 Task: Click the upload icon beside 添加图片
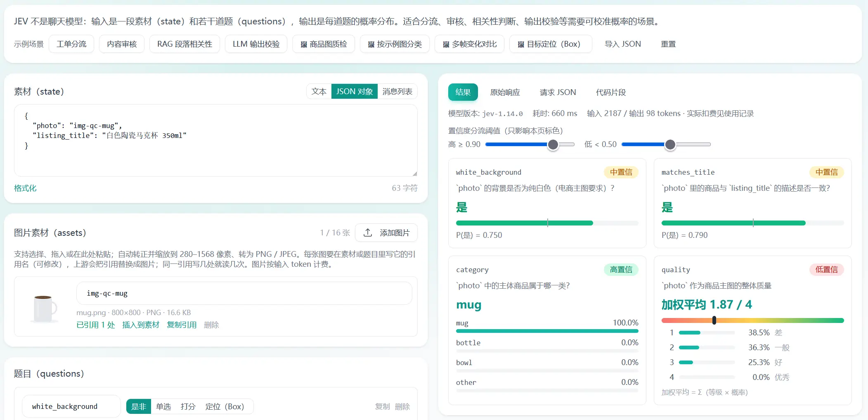point(367,233)
